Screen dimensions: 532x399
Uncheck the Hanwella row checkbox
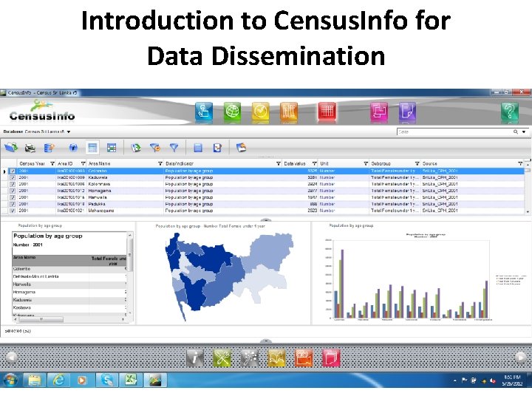coord(13,197)
